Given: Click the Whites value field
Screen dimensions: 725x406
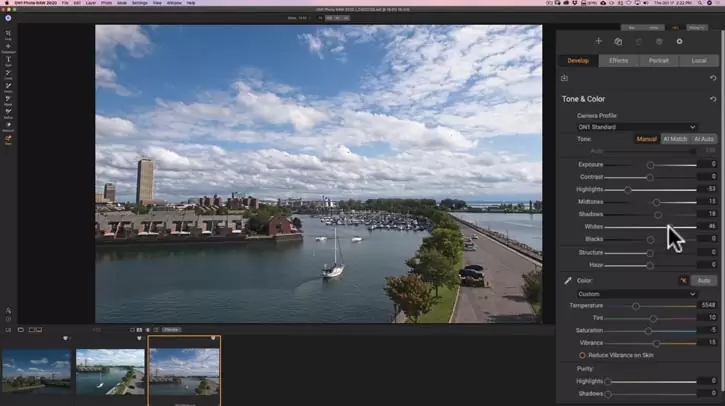Looking at the screenshot, I should click(x=708, y=226).
